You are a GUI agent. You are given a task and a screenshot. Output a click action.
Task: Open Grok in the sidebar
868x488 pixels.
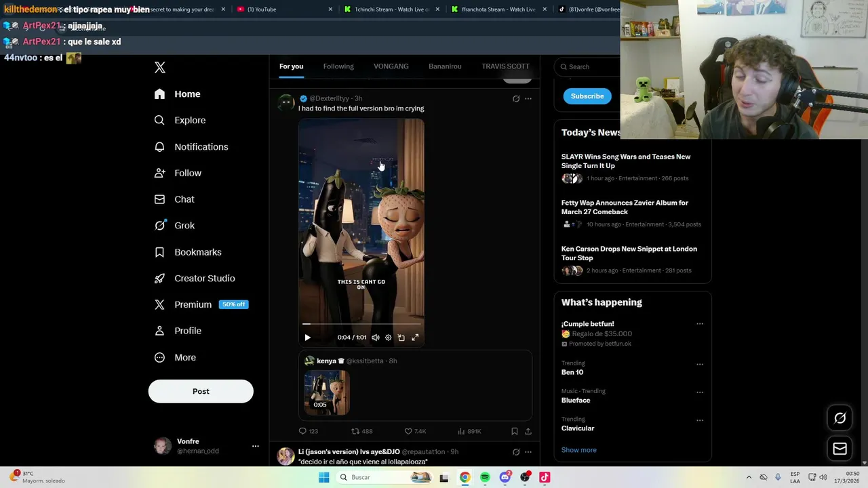[x=174, y=226]
